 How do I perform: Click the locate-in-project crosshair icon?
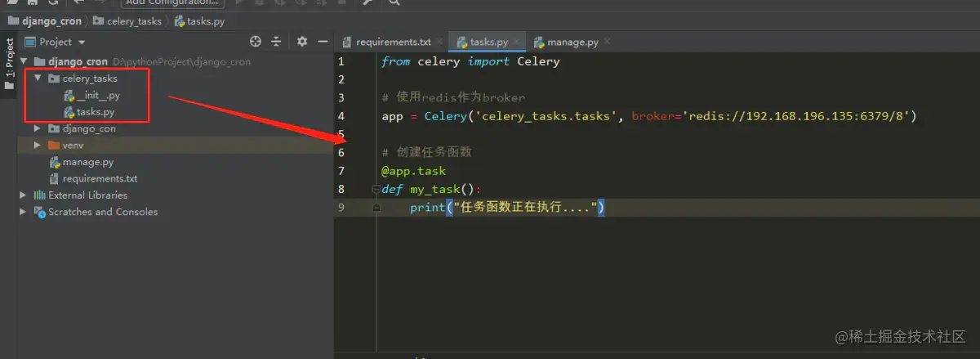tap(256, 42)
